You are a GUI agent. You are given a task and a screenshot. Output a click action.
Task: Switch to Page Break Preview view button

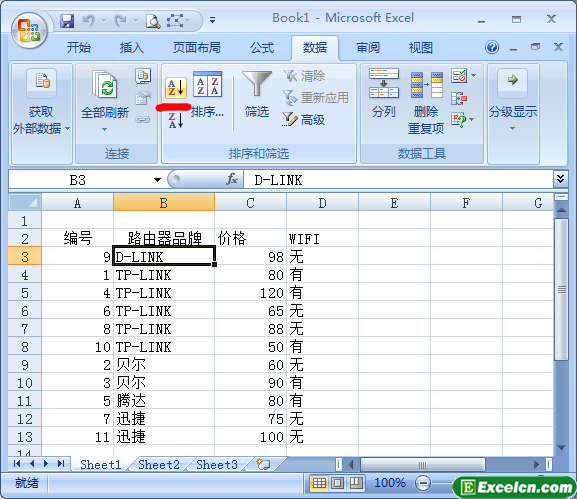pyautogui.click(x=356, y=483)
